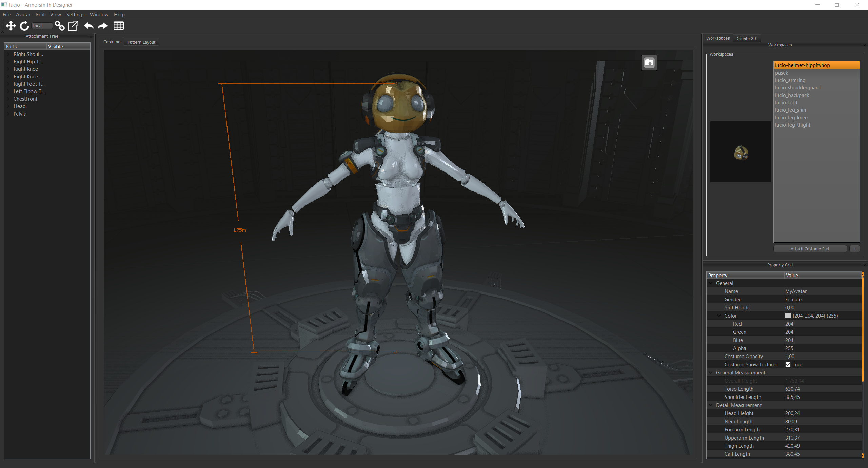Select the lucio_leg_shin workspace

tap(816, 110)
